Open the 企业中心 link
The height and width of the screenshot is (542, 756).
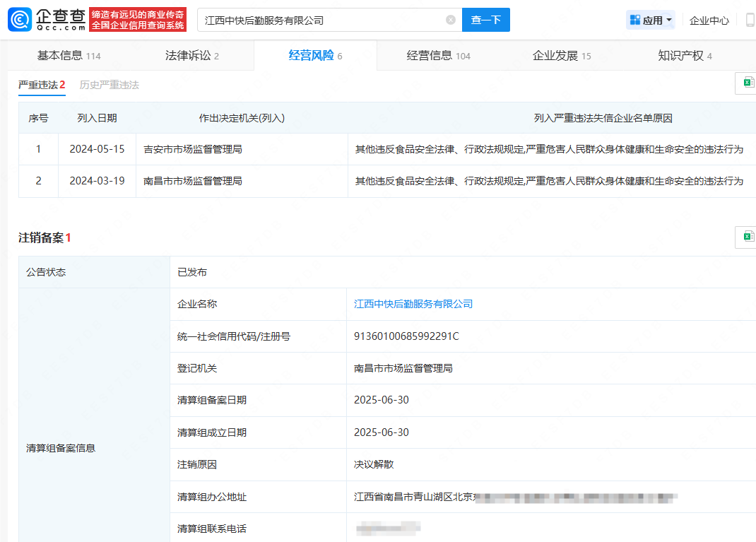click(x=709, y=20)
